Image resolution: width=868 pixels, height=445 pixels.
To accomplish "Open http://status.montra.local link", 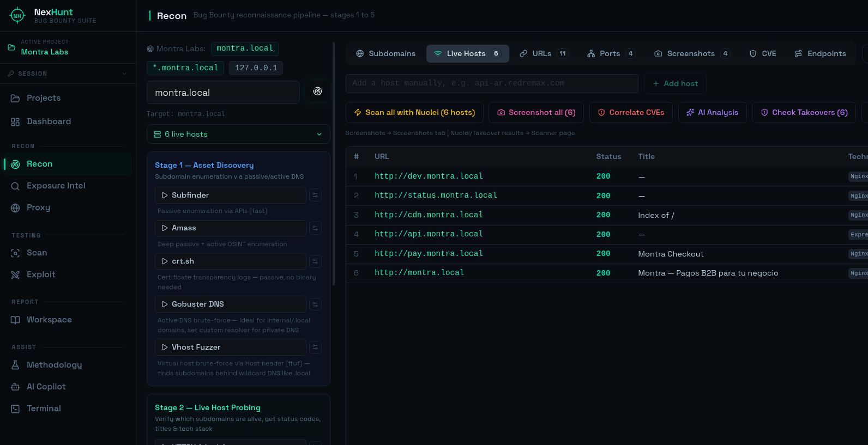I will click(x=436, y=196).
